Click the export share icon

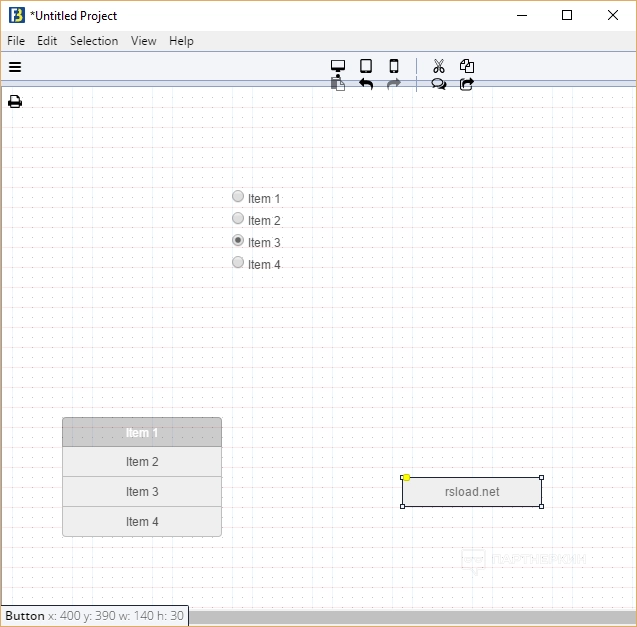(467, 84)
